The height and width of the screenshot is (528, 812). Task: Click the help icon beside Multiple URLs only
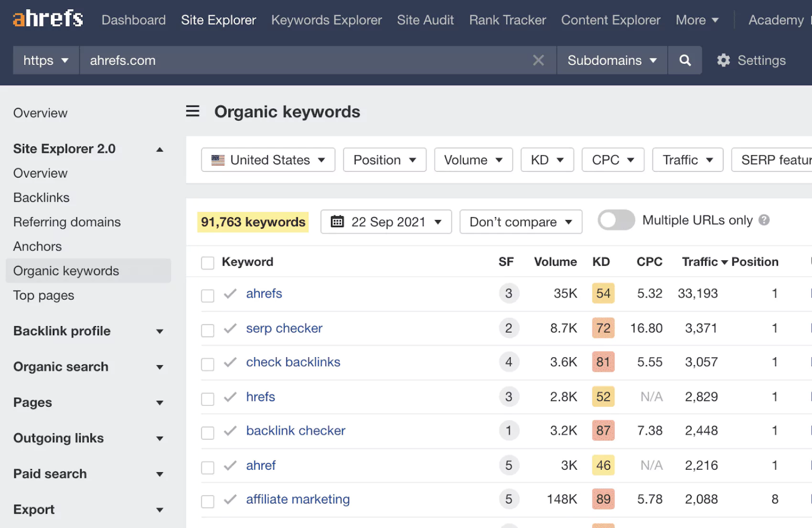tap(764, 220)
